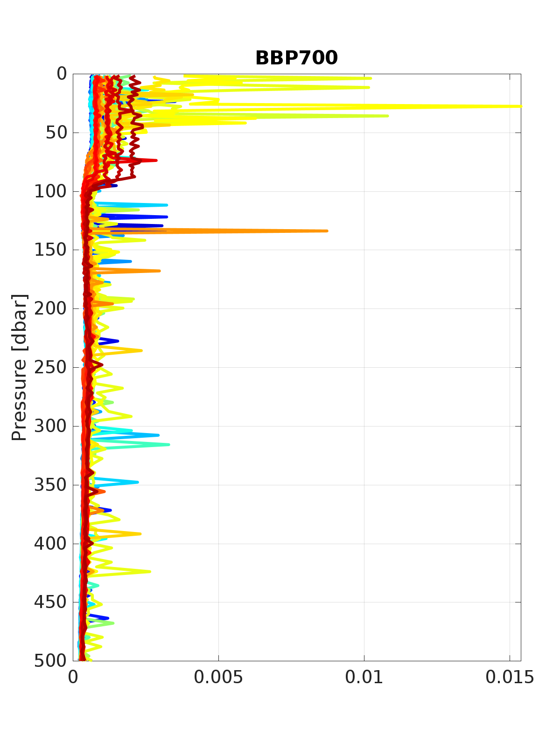The height and width of the screenshot is (735, 560).
Task: Click the BBP700 plot title
Action: (x=296, y=58)
